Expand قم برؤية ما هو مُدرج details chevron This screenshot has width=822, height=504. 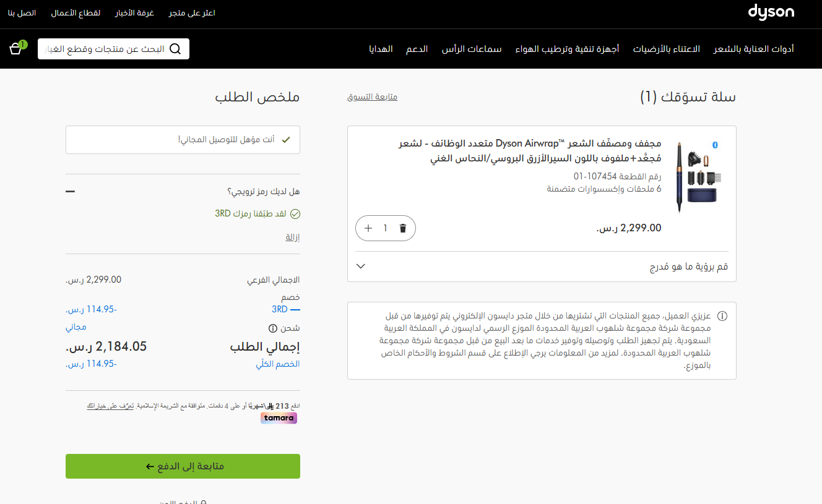click(x=360, y=265)
